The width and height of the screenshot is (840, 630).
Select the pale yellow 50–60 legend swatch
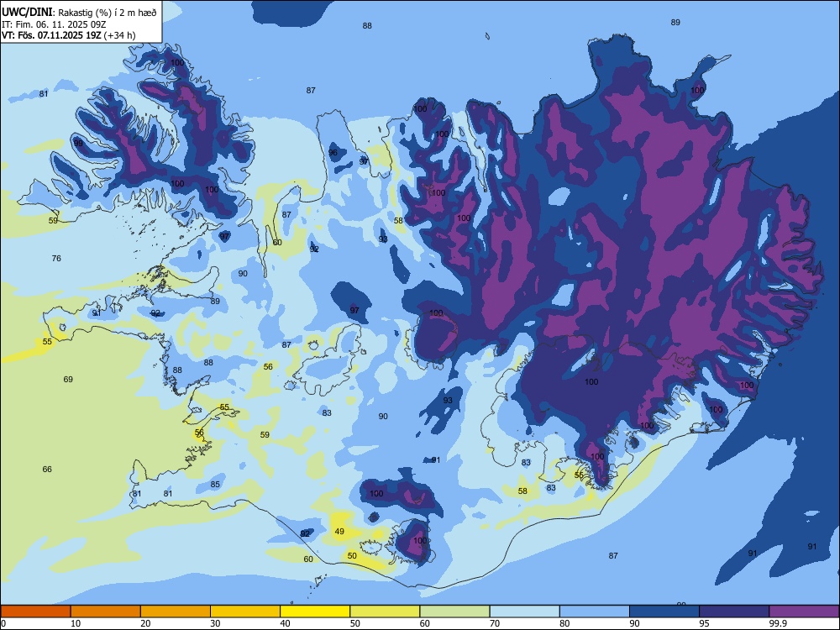coord(386,612)
